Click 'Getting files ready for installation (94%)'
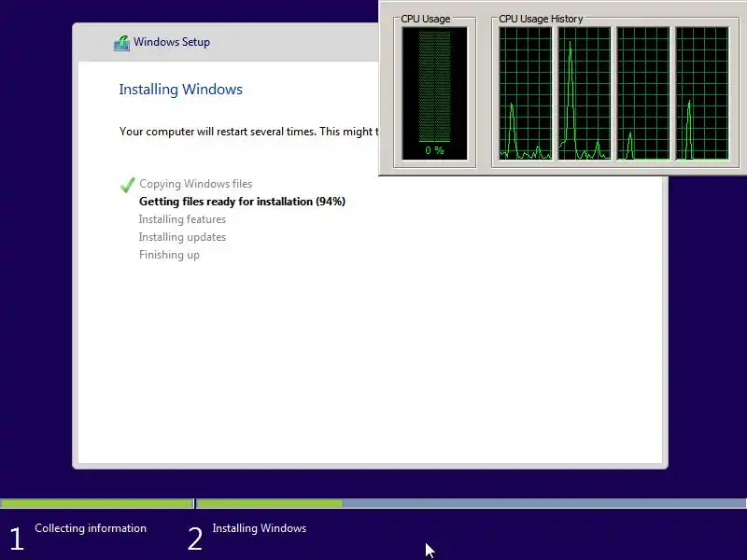 coord(242,202)
